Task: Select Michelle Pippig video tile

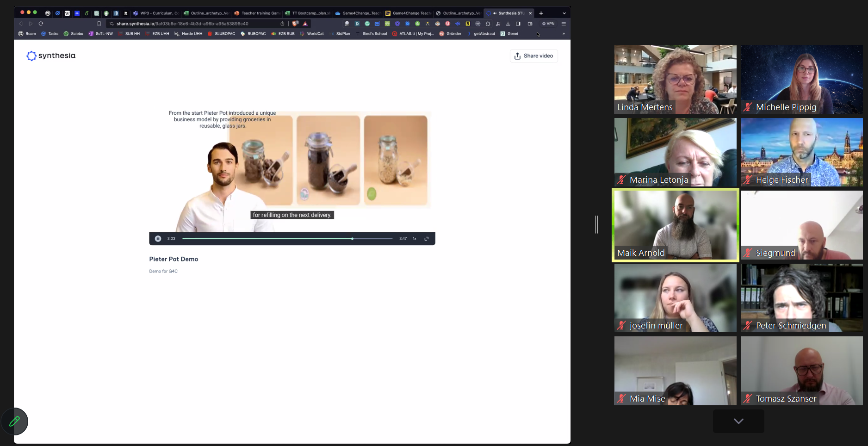Action: [x=802, y=79]
